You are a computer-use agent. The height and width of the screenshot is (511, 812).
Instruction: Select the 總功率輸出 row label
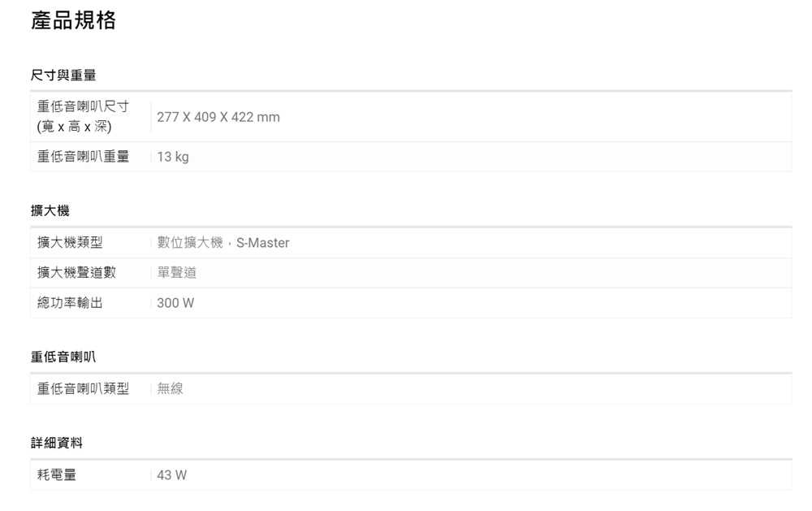pos(70,303)
